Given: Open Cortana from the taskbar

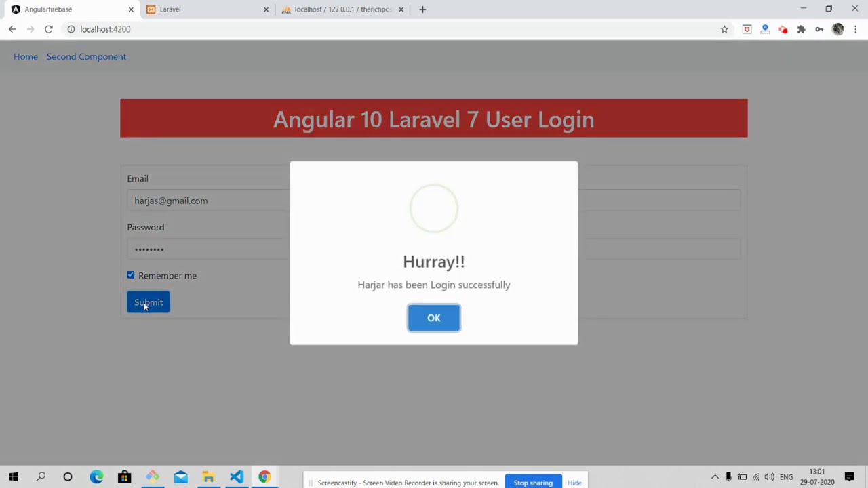Looking at the screenshot, I should (68, 477).
